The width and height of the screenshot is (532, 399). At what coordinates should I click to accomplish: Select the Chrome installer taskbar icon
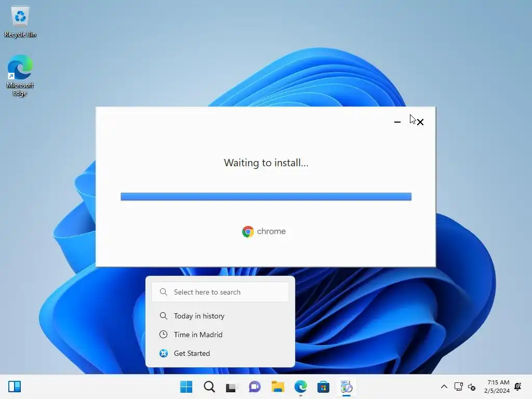coord(346,387)
